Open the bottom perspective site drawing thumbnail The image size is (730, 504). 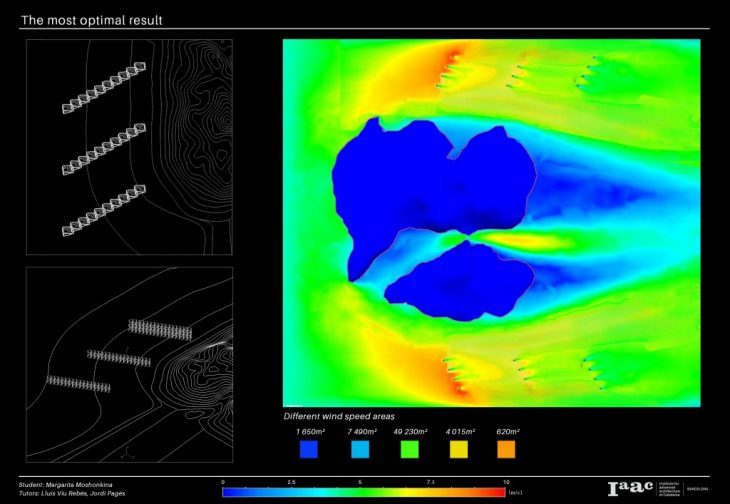coord(129,364)
